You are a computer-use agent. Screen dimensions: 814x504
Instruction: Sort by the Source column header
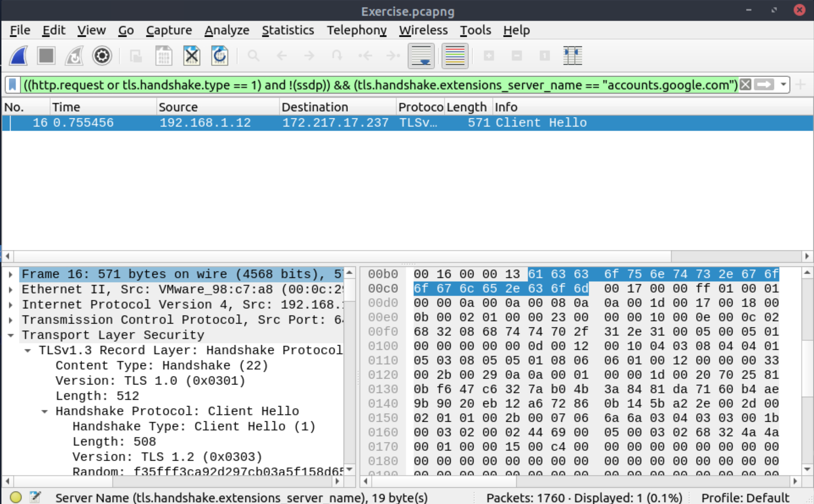(218, 107)
